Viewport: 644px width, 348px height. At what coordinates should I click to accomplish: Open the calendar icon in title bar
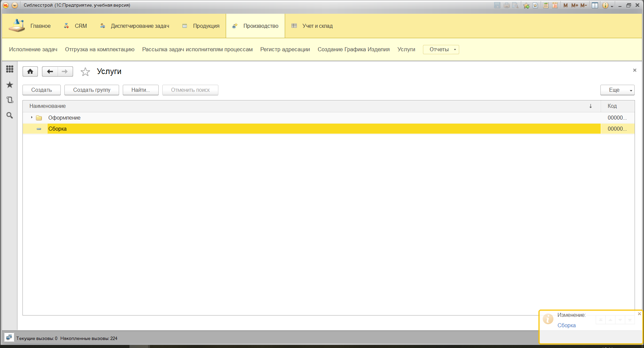[555, 5]
